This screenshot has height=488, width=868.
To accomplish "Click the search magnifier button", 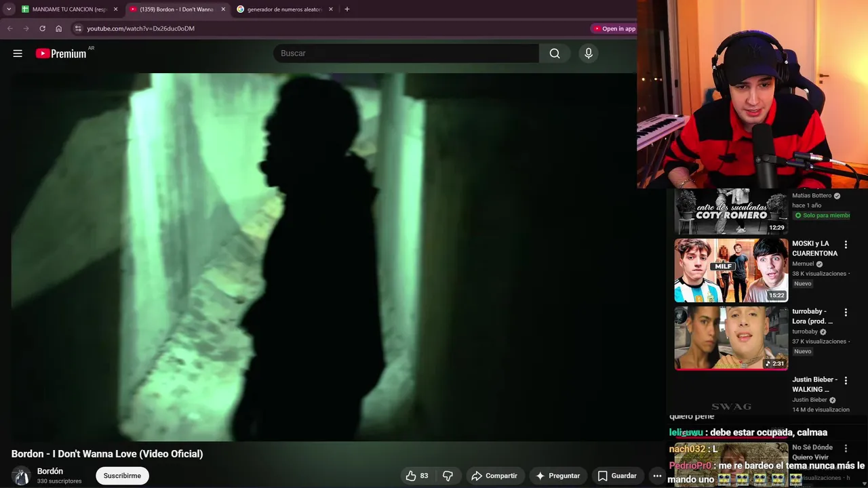I will (555, 54).
